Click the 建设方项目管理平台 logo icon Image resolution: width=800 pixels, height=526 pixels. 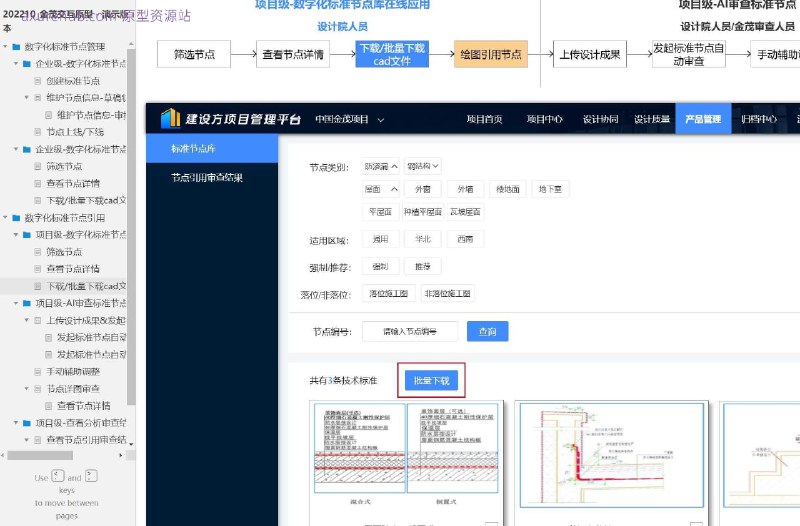tap(170, 118)
